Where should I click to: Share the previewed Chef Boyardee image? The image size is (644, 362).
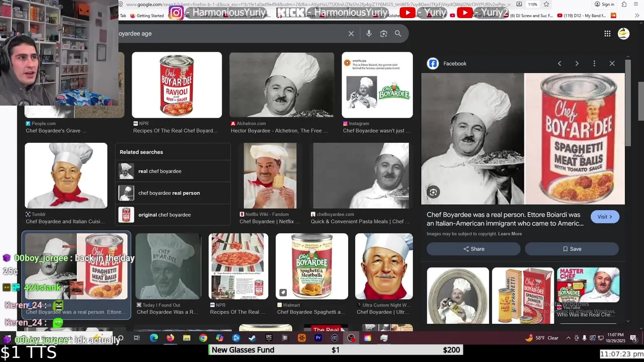tap(473, 249)
